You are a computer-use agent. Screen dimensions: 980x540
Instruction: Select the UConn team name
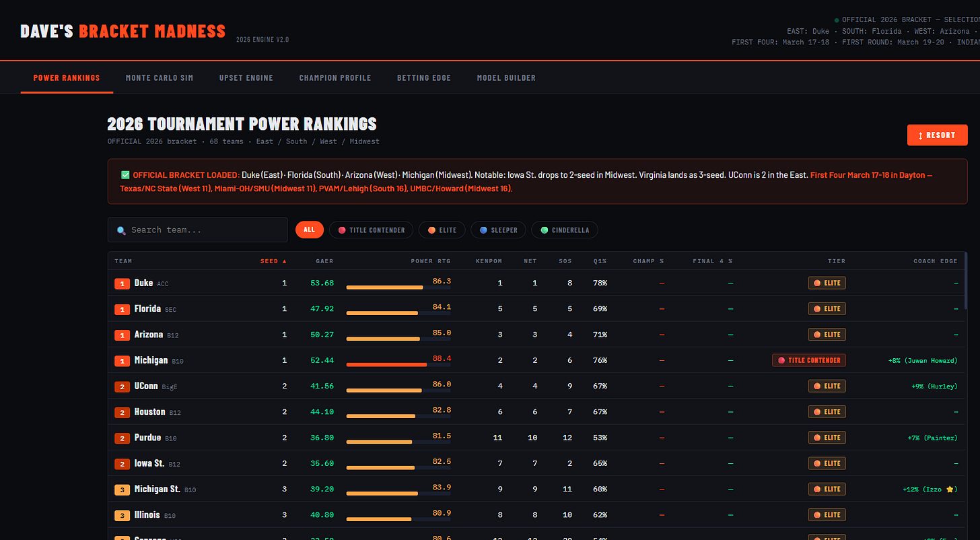[146, 386]
